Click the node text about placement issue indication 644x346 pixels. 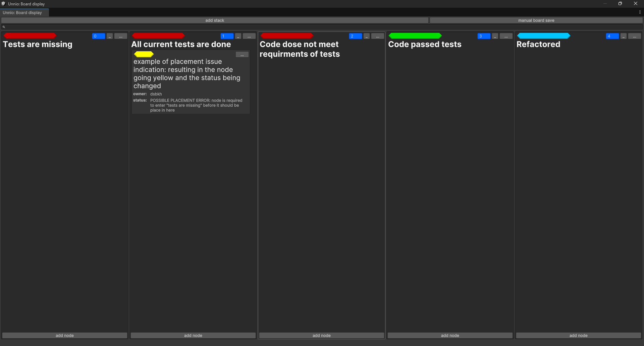pyautogui.click(x=187, y=74)
